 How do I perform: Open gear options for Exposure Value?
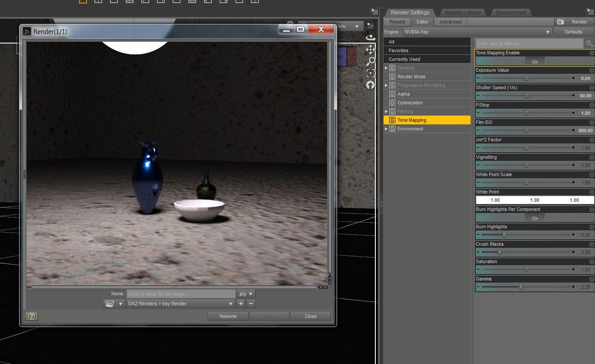592,70
